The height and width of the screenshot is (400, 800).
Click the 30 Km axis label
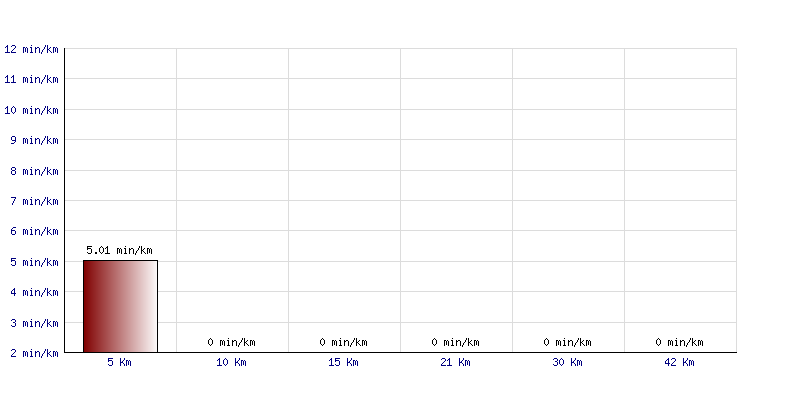coord(567,362)
